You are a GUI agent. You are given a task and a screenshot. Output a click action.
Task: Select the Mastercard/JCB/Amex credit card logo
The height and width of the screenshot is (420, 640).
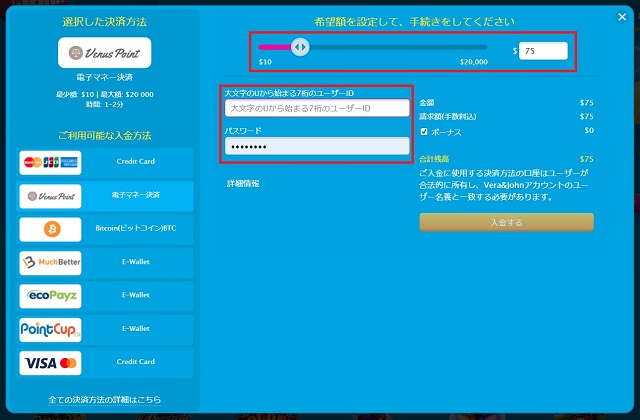50,162
